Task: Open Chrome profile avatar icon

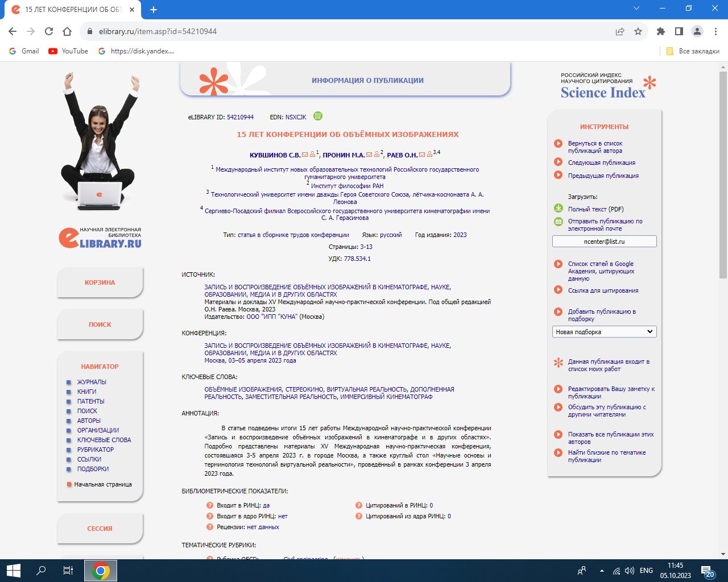Action: click(x=697, y=31)
